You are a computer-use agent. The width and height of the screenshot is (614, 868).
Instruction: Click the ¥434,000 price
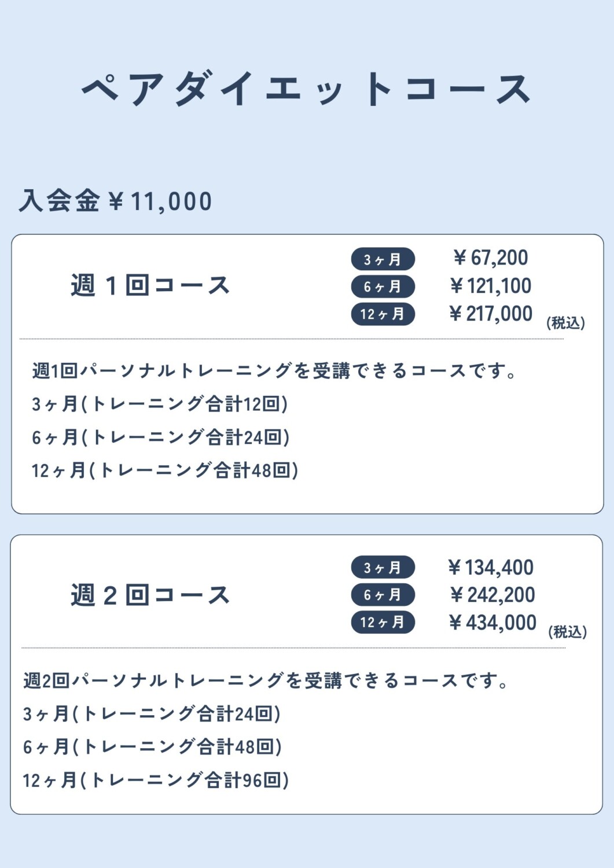pyautogui.click(x=492, y=623)
